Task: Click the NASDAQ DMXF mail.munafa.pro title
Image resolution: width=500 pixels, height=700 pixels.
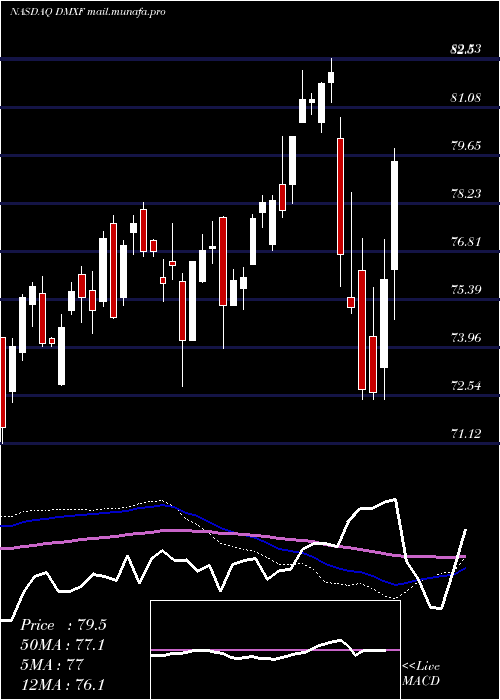Action: [x=88, y=12]
